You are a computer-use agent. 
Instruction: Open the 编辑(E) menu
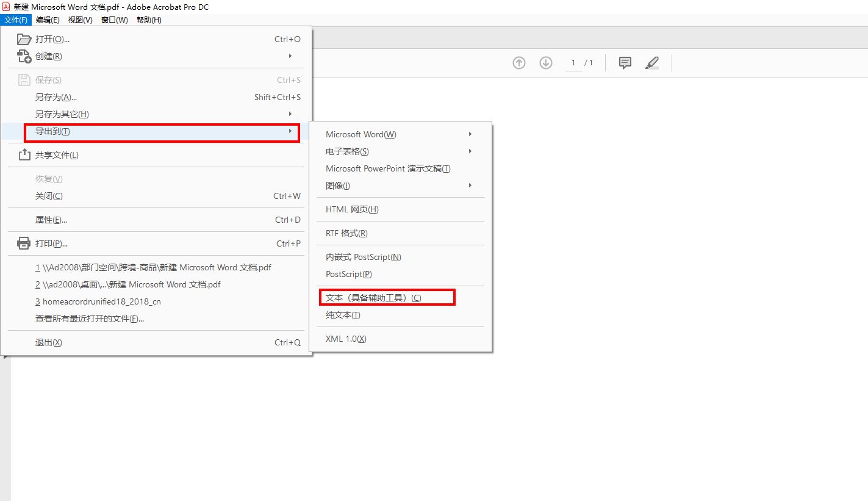click(x=48, y=20)
